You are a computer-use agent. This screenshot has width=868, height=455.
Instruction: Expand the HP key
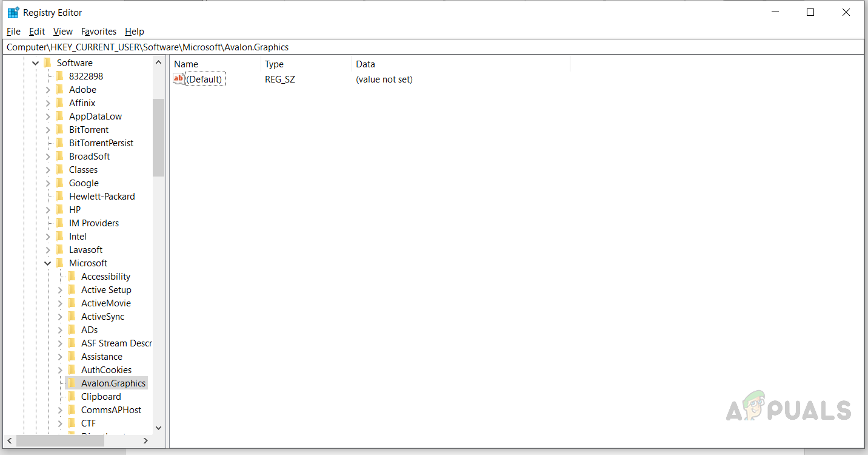point(48,210)
